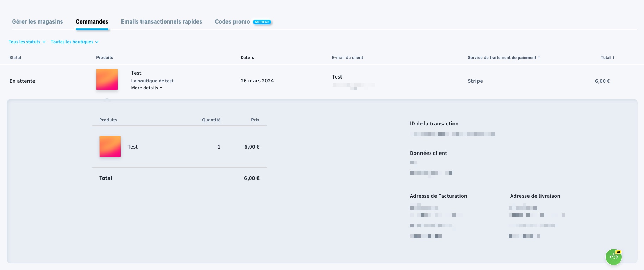Click the NOUVEAU badge beside Codes promo

262,22
